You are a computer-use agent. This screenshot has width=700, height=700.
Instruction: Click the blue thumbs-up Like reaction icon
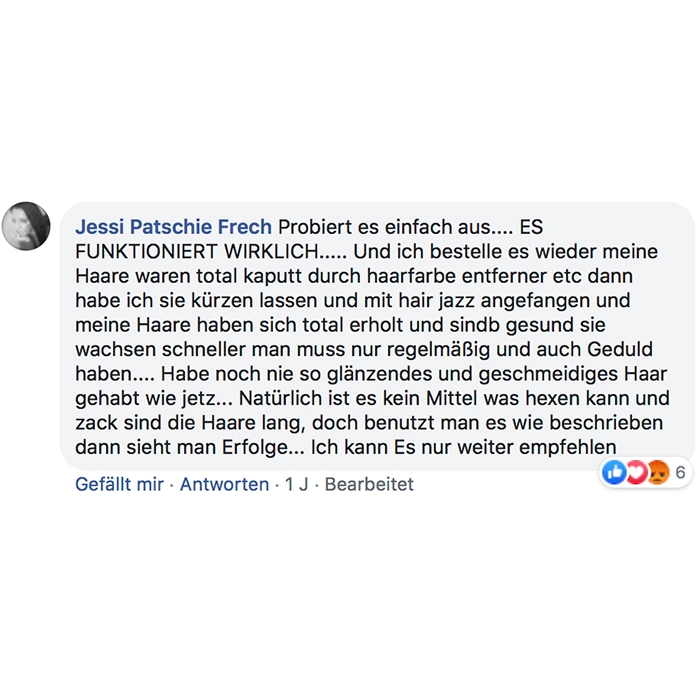[x=614, y=472]
